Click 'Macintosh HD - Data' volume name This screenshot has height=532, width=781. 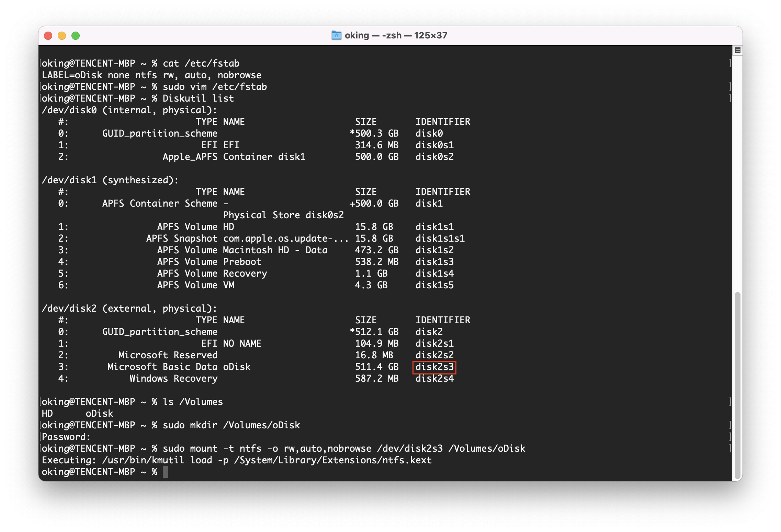click(x=275, y=250)
